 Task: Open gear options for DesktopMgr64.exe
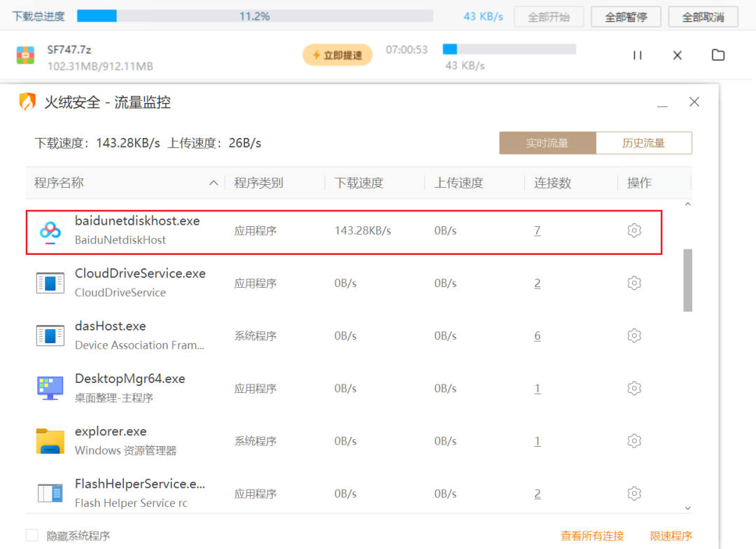(634, 389)
